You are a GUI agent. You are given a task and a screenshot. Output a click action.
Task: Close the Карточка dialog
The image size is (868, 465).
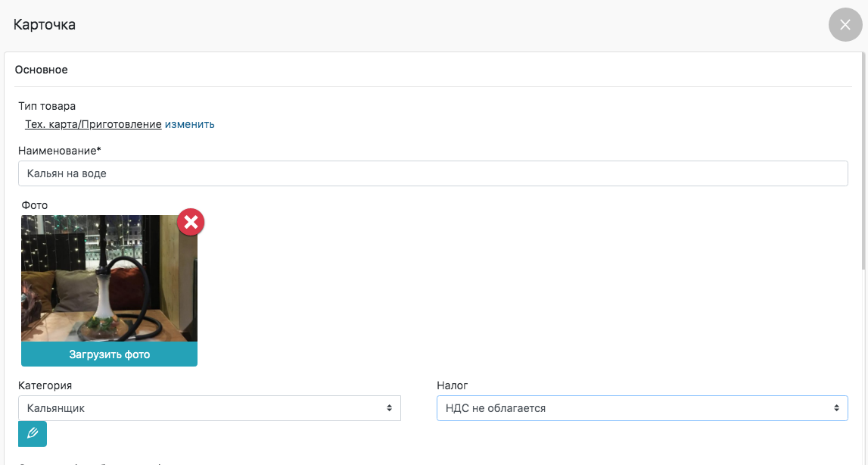[845, 24]
